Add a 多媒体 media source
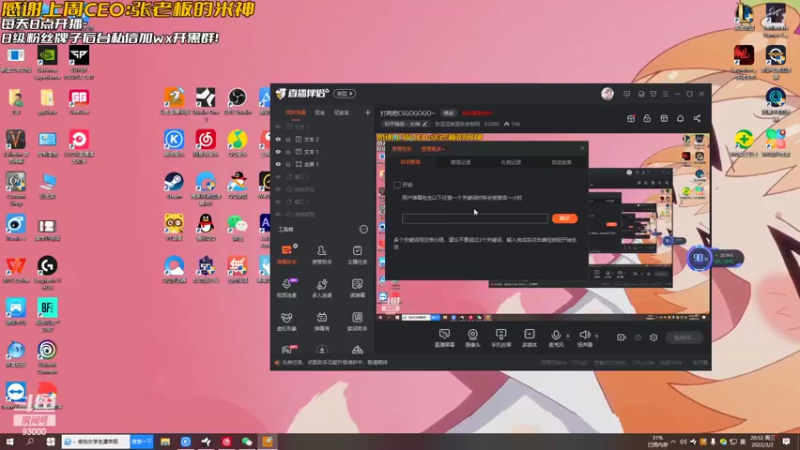The image size is (800, 450). click(x=530, y=338)
